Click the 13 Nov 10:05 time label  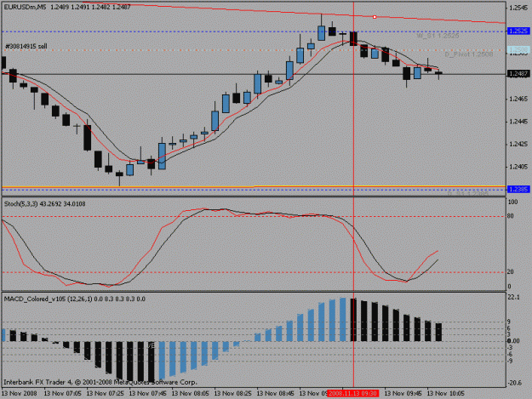(445, 393)
